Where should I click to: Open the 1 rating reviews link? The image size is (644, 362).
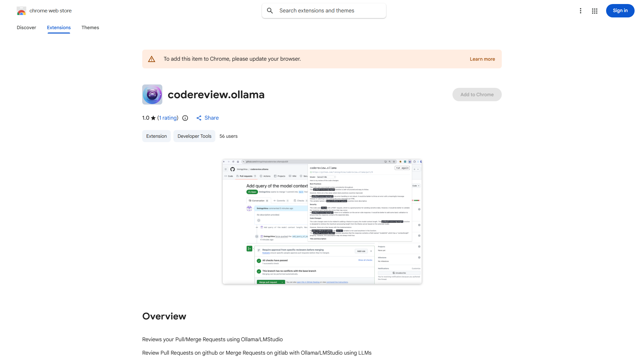tap(168, 118)
